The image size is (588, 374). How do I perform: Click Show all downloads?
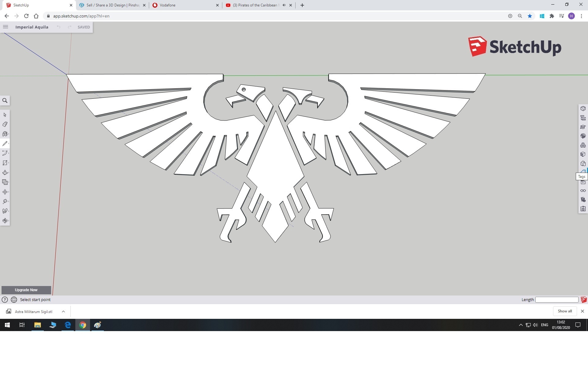click(564, 311)
